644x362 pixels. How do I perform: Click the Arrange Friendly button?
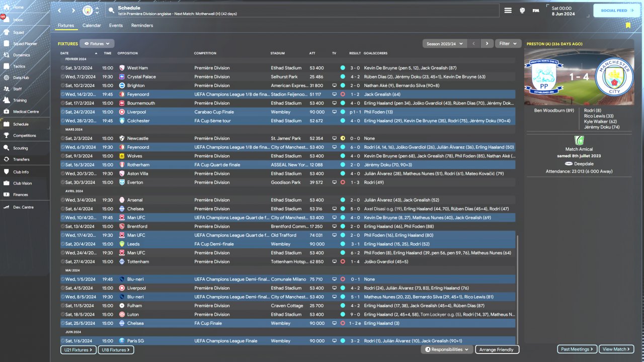coord(497,349)
